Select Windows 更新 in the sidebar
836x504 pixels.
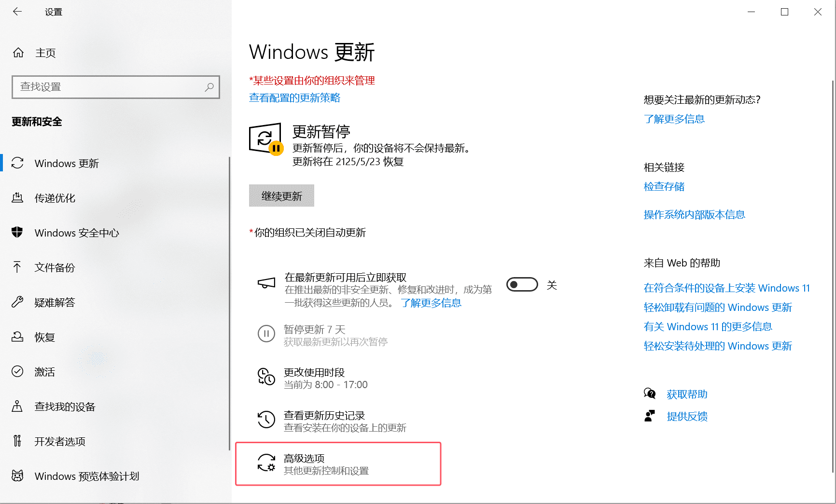[x=67, y=163]
